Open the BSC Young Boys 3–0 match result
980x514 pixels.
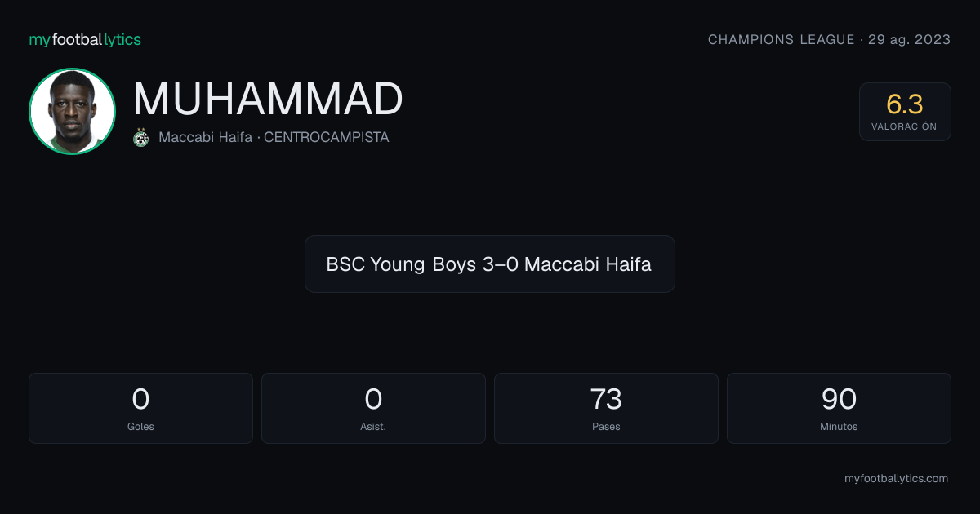[x=490, y=264]
